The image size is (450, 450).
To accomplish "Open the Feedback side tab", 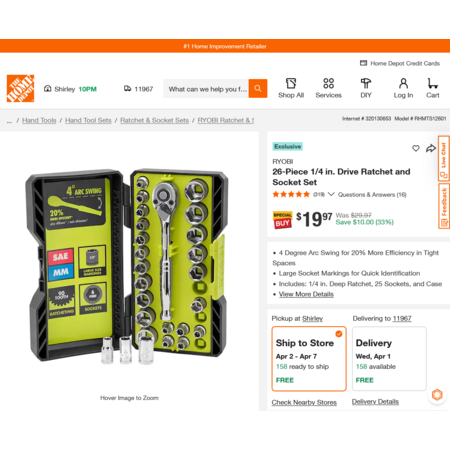I will click(444, 206).
